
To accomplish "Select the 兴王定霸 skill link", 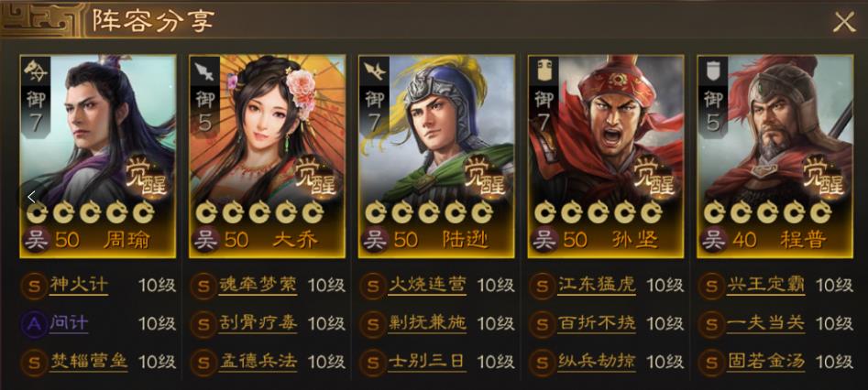I will 765,286.
